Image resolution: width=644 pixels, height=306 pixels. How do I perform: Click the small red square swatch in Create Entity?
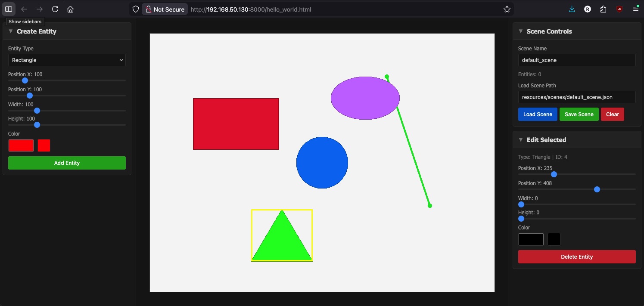pos(44,145)
